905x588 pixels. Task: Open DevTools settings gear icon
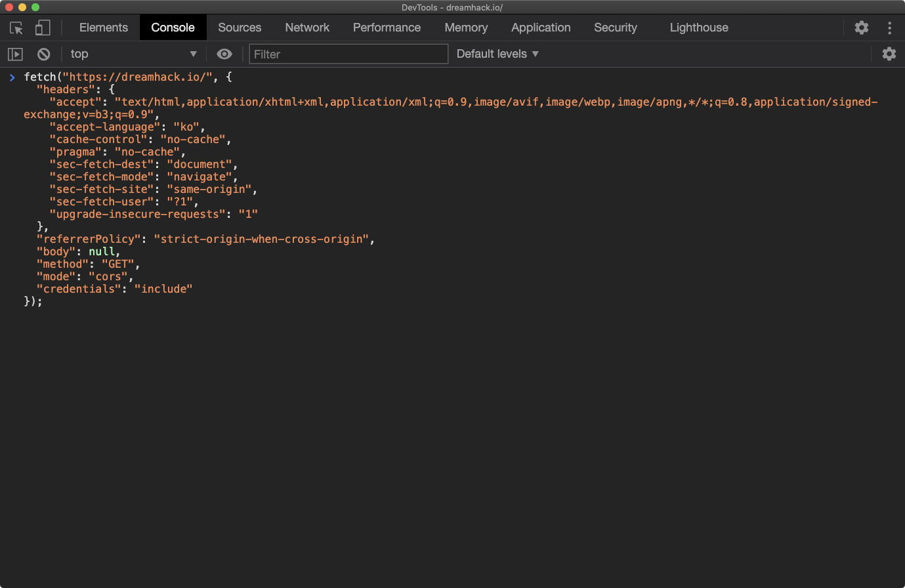tap(861, 28)
